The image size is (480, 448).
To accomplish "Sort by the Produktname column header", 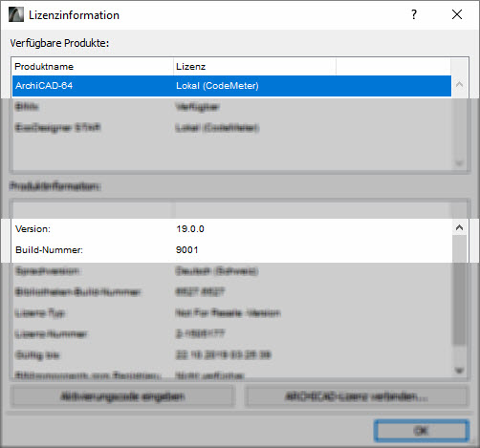I will [93, 67].
